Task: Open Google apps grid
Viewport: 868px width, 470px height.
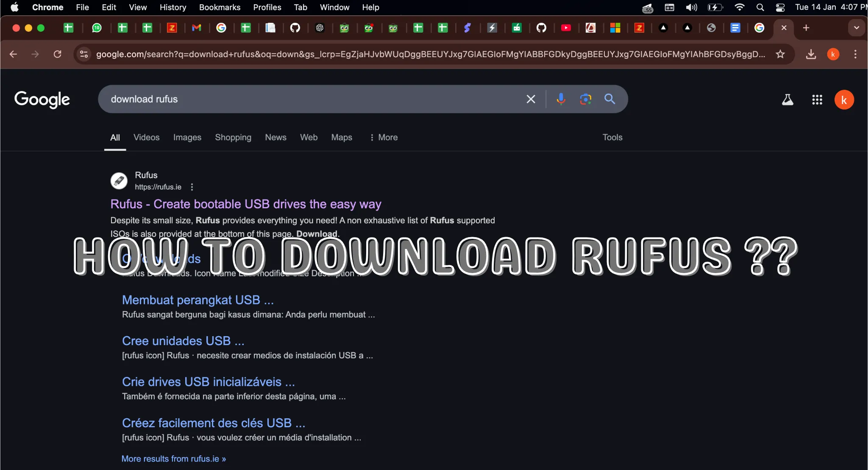Action: 817,100
